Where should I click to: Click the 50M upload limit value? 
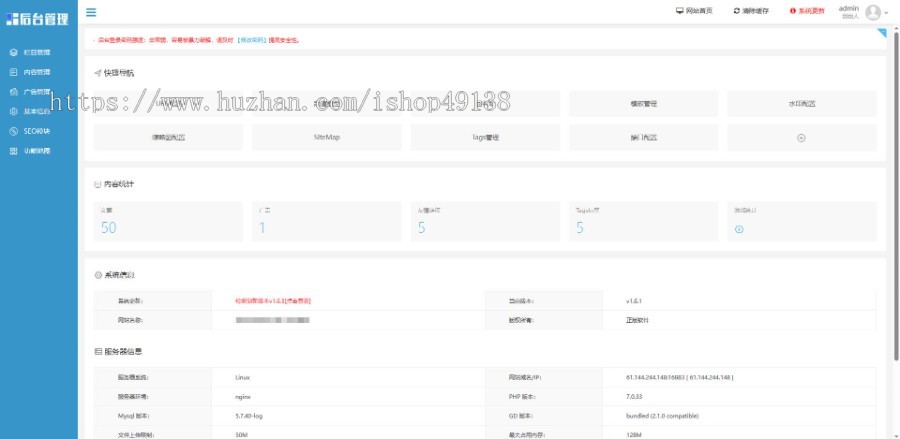tap(241, 435)
